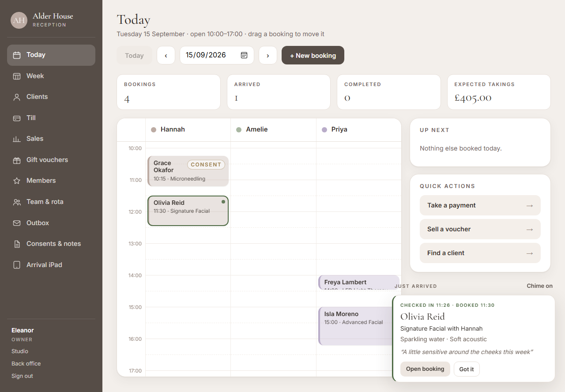565x392 pixels.
Task: Click the 15/09/2026 date field
Action: click(x=217, y=55)
